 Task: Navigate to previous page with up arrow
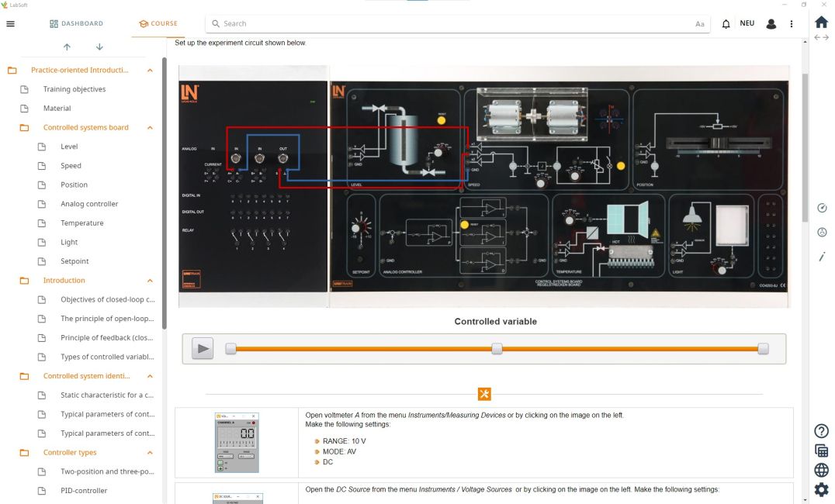click(67, 47)
